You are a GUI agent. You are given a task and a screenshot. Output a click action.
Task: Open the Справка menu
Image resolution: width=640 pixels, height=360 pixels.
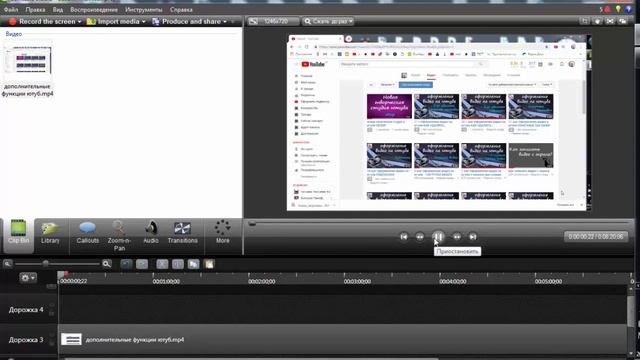point(181,9)
